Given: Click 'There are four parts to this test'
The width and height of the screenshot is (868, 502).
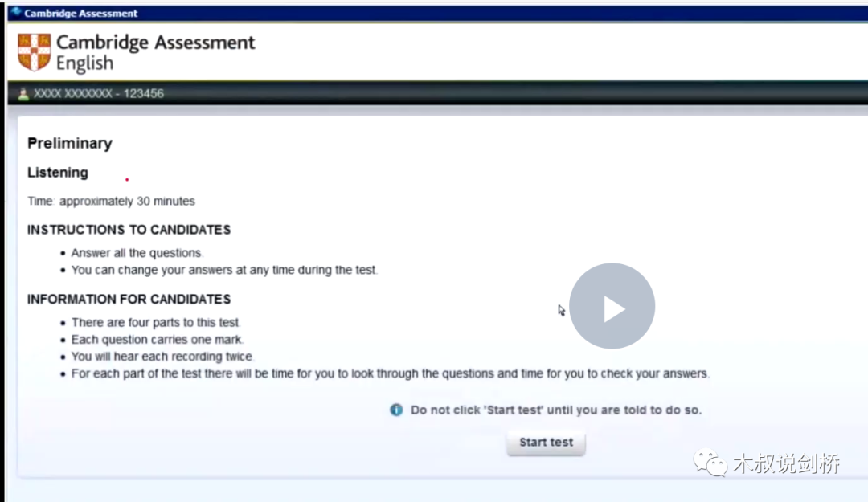Looking at the screenshot, I should (x=156, y=322).
